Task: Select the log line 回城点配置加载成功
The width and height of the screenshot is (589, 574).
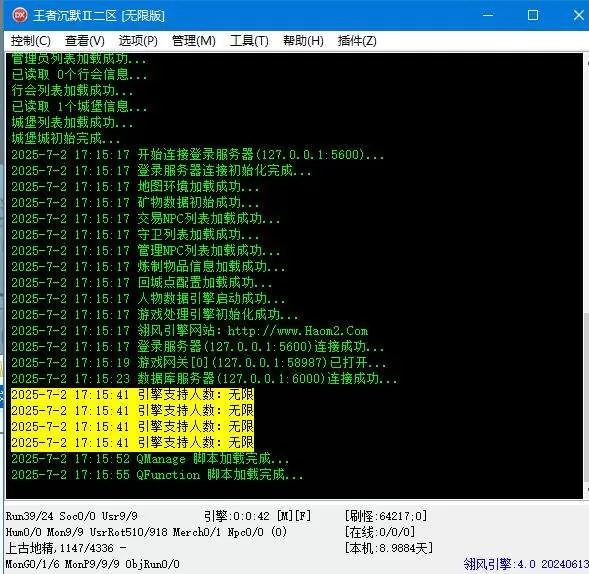Action: pos(142,282)
